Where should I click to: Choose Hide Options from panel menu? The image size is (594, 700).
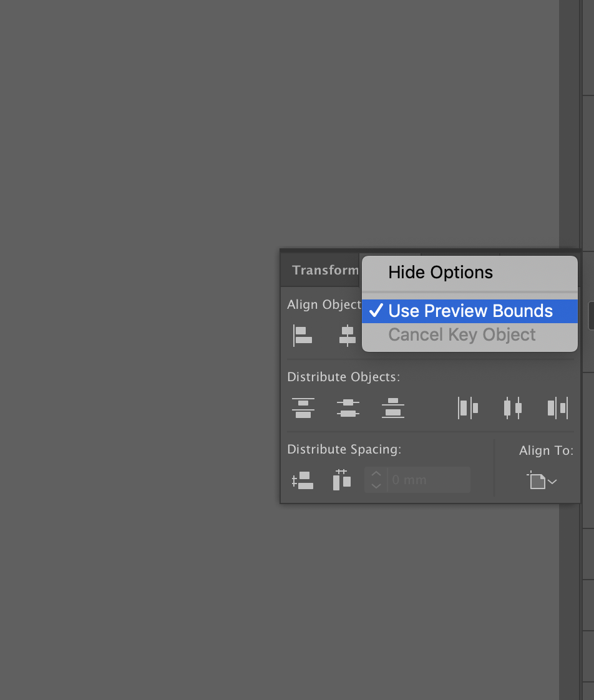click(x=441, y=273)
